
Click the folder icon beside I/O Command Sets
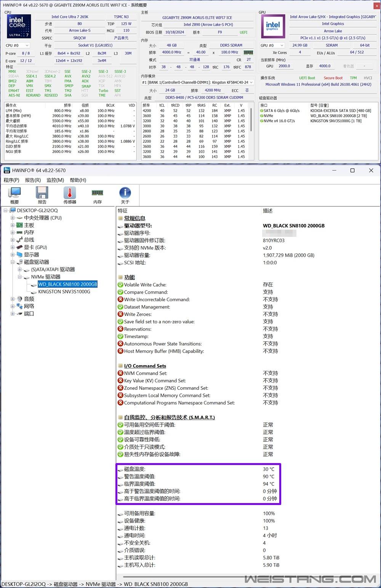(x=120, y=366)
